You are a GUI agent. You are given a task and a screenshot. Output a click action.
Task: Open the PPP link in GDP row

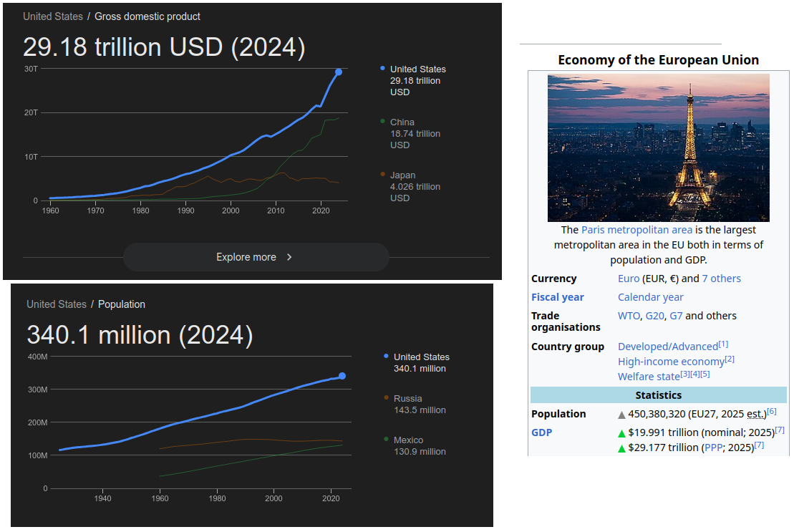[x=714, y=448]
